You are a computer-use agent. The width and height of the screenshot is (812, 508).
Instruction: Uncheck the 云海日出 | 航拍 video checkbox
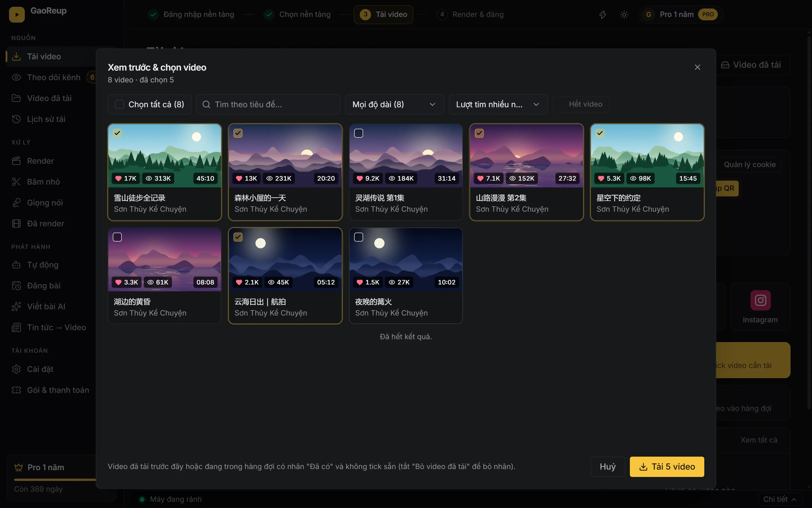click(x=238, y=237)
